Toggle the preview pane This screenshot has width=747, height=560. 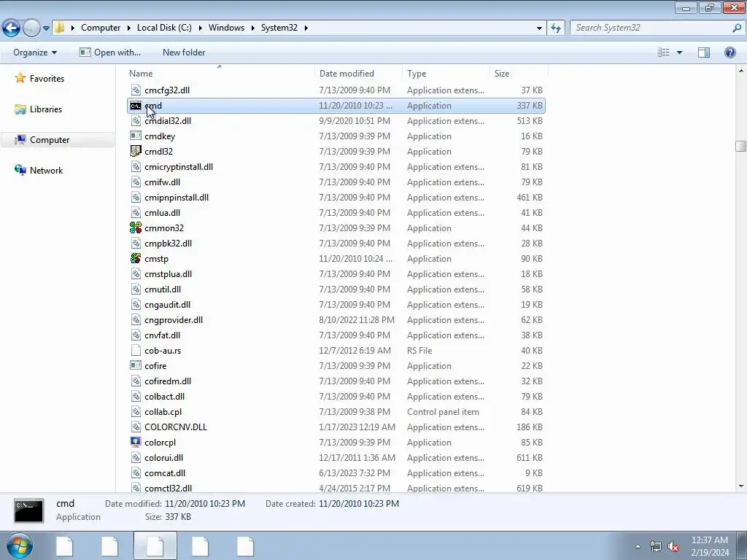704,52
